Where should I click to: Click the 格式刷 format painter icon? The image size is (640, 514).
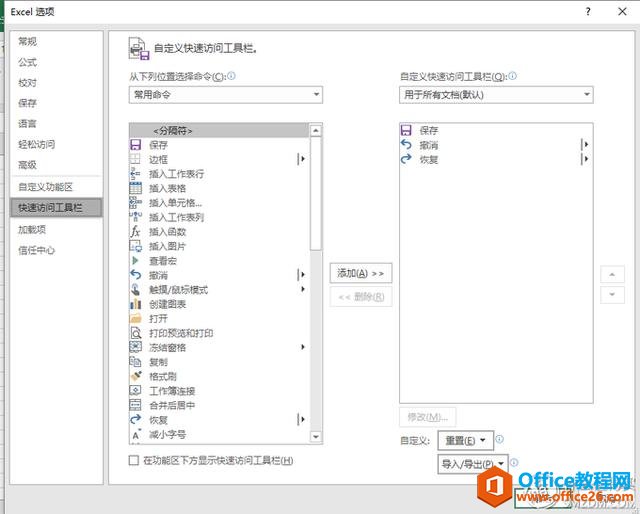pos(136,376)
